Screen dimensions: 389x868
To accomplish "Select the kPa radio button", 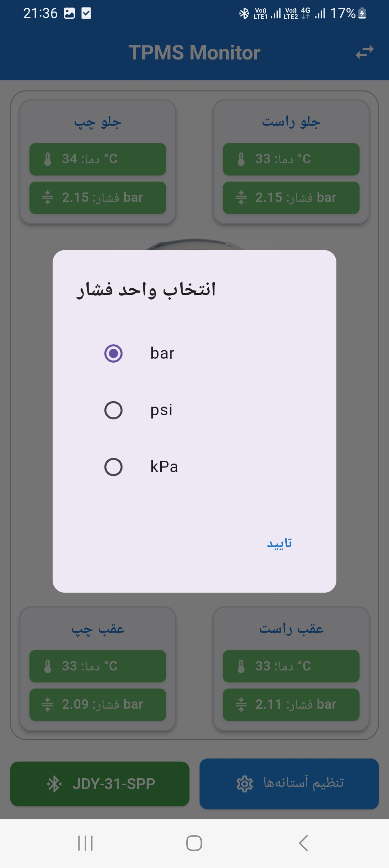I will click(x=113, y=467).
